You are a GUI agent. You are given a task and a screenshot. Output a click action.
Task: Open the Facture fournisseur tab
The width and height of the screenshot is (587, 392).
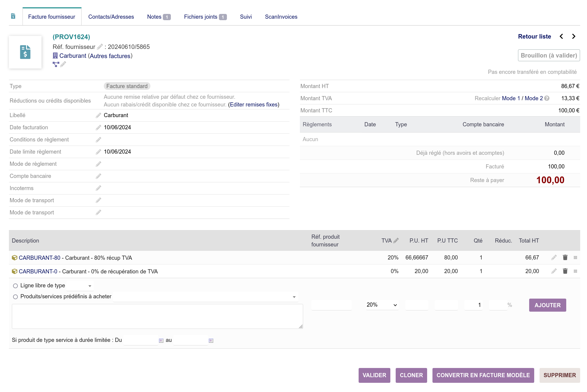[52, 17]
